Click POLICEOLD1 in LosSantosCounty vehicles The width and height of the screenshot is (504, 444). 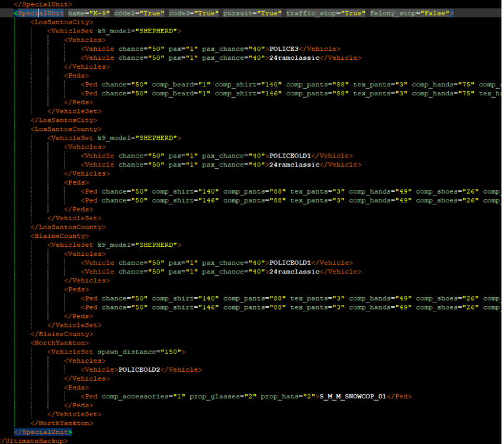tap(291, 155)
